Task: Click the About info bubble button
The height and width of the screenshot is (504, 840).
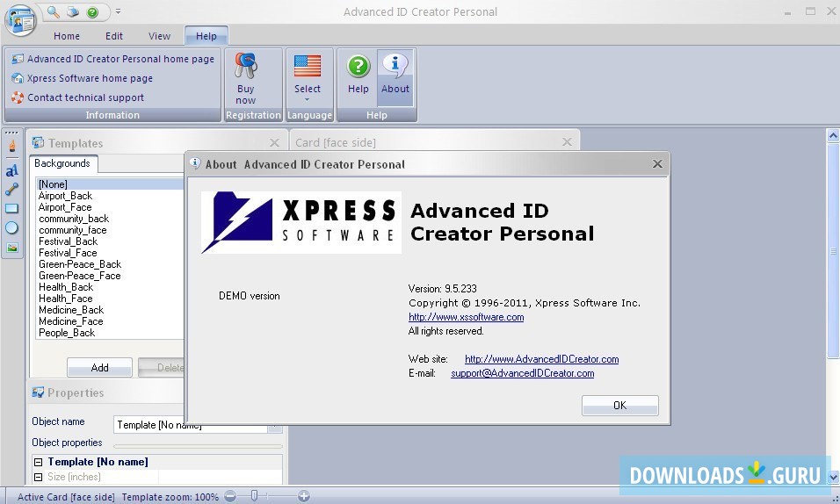Action: pyautogui.click(x=395, y=79)
